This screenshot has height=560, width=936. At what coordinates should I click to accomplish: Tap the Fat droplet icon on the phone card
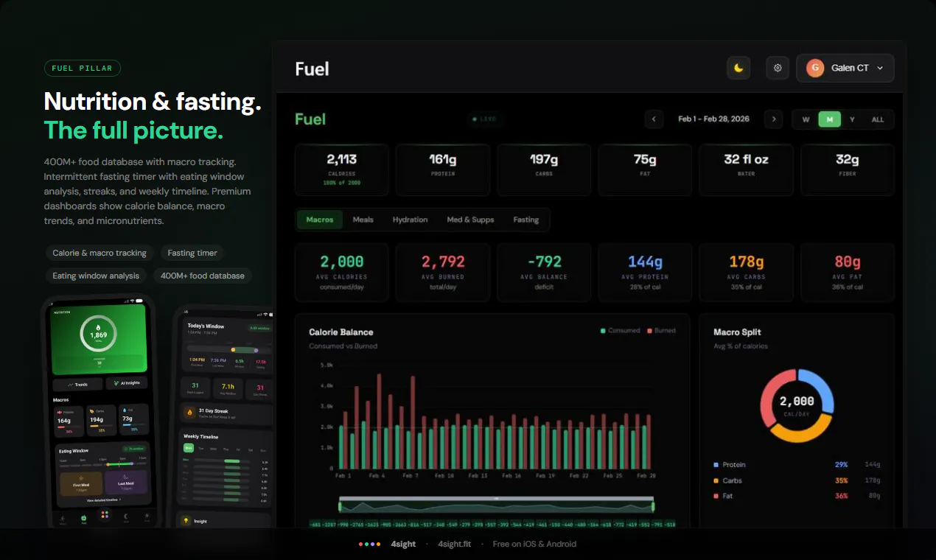tap(125, 410)
